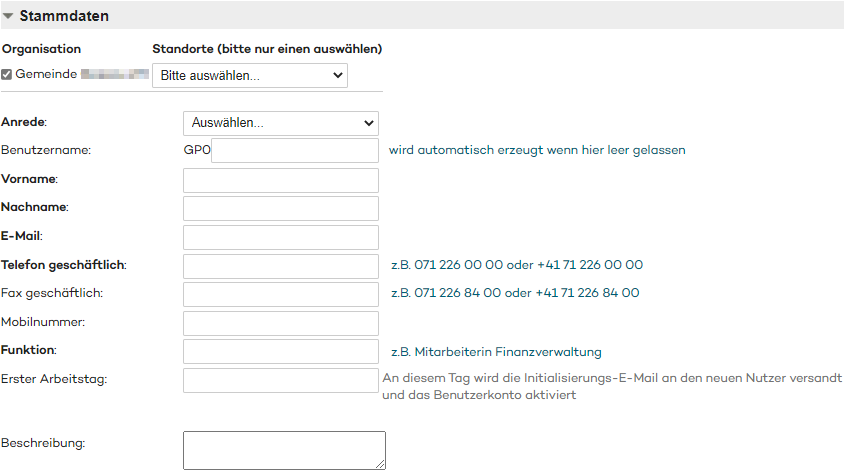Select the Mobilnummer text field
This screenshot has height=475, width=847.
tap(281, 323)
